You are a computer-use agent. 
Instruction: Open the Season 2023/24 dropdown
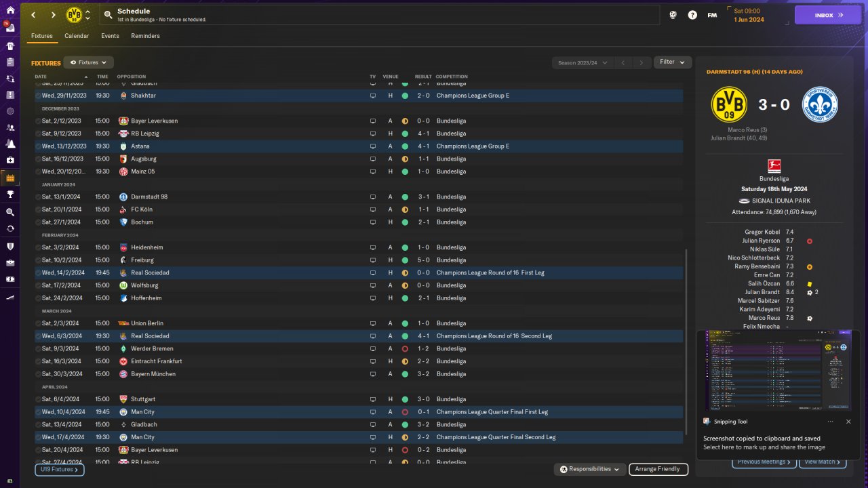tap(582, 62)
